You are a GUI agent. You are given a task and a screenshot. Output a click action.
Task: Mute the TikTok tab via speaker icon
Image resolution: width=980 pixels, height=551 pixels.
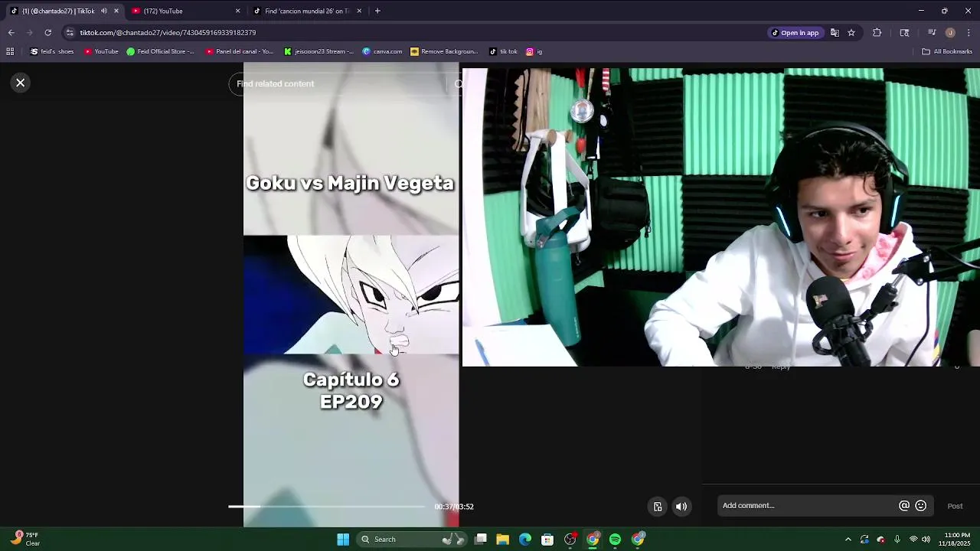104,11
